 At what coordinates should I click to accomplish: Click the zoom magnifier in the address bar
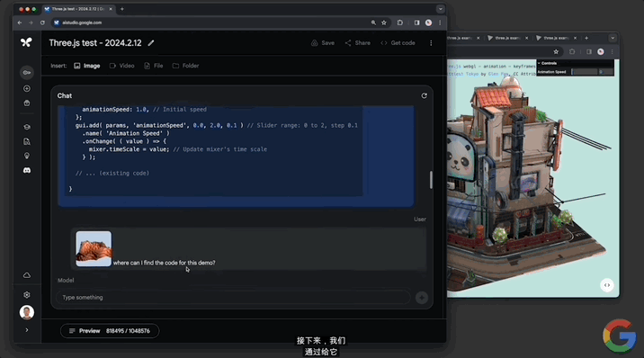(x=373, y=22)
